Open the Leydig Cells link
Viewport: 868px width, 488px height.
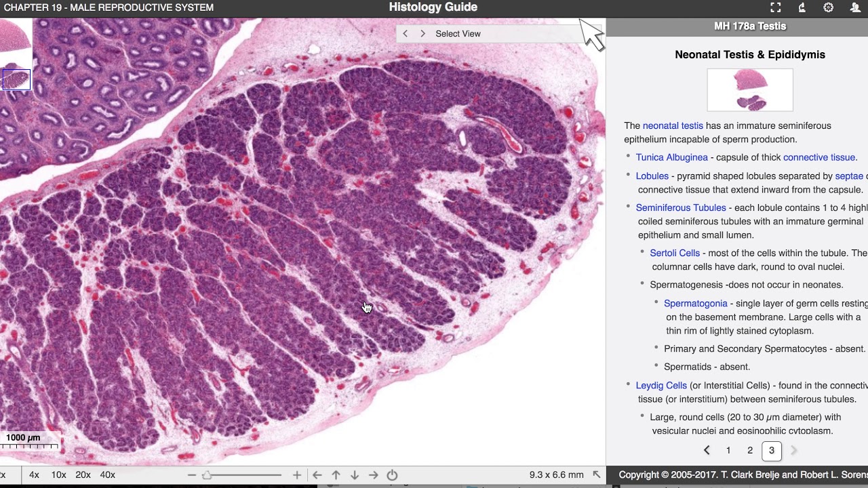(661, 385)
